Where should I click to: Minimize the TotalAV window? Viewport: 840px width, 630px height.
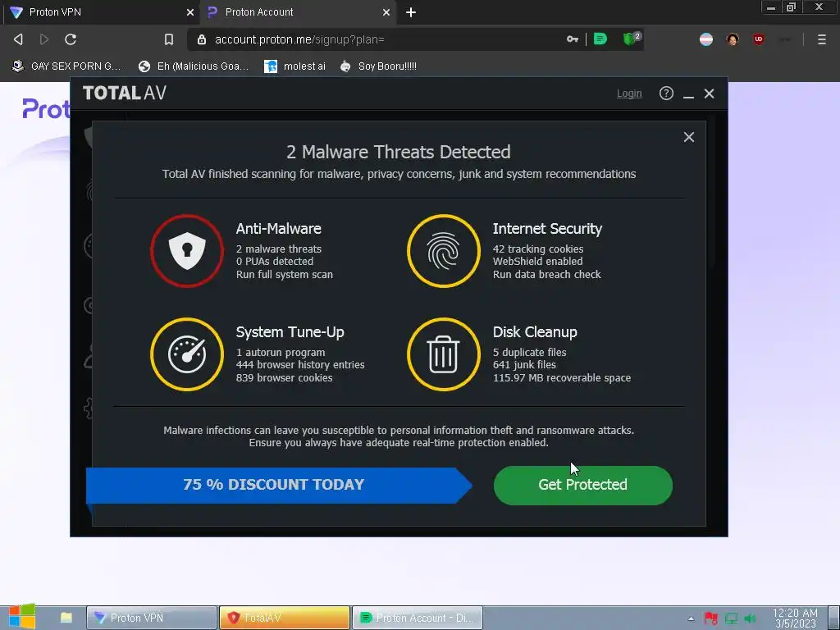pos(688,95)
